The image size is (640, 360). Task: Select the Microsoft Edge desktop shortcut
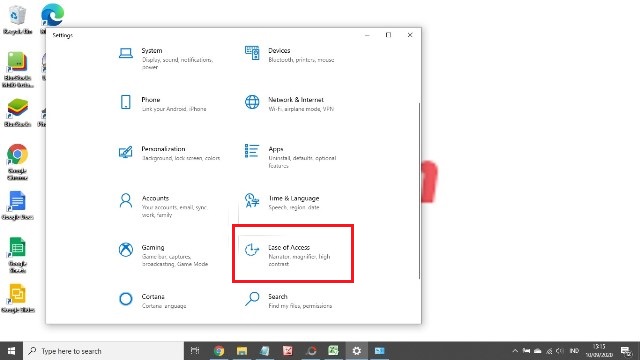pos(52,15)
